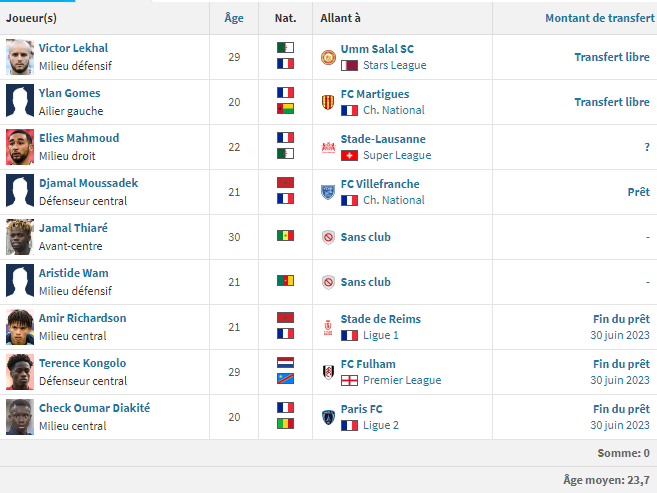Open Amir Richardson's player profile link
The width and height of the screenshot is (657, 493).
click(82, 318)
